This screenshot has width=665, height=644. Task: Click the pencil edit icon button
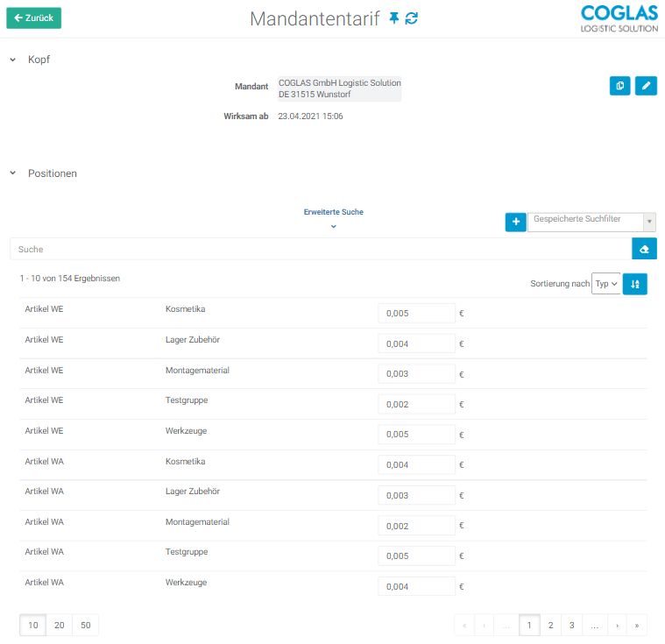pyautogui.click(x=646, y=86)
